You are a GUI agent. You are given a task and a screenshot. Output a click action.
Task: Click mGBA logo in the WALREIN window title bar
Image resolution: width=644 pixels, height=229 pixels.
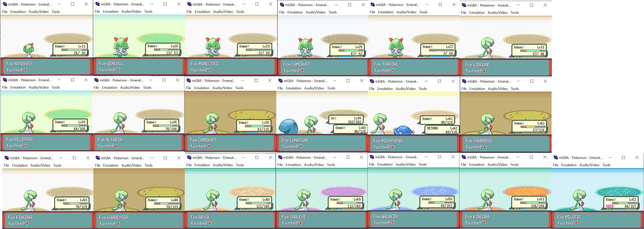coord(372,157)
